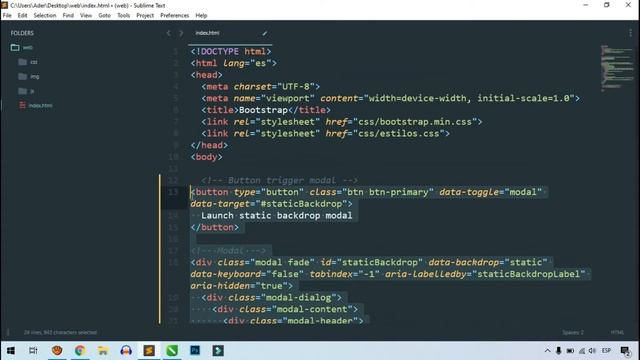Open the Find menu
640x360 pixels.
(x=68, y=16)
